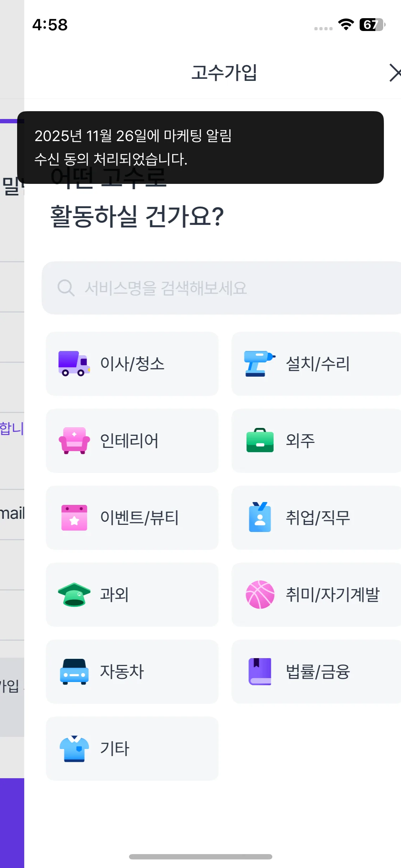This screenshot has width=401, height=868.
Task: Tap the purple moving truck icon
Action: tap(74, 364)
